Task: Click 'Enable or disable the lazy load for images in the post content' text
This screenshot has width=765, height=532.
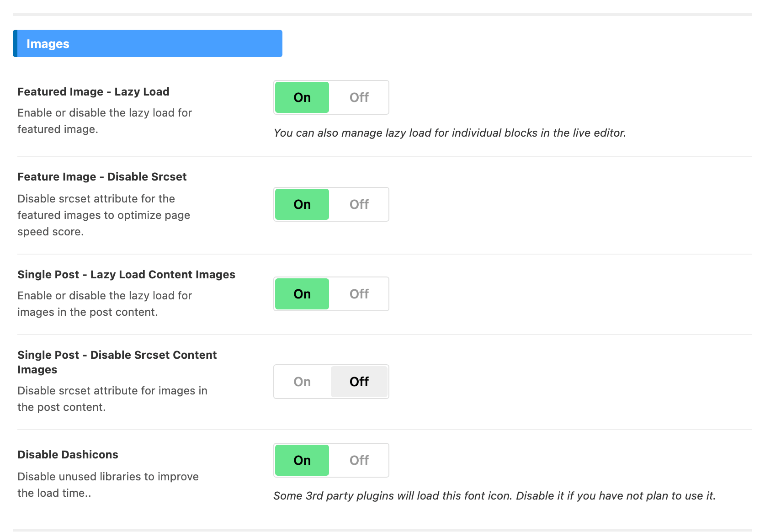Action: tap(105, 304)
